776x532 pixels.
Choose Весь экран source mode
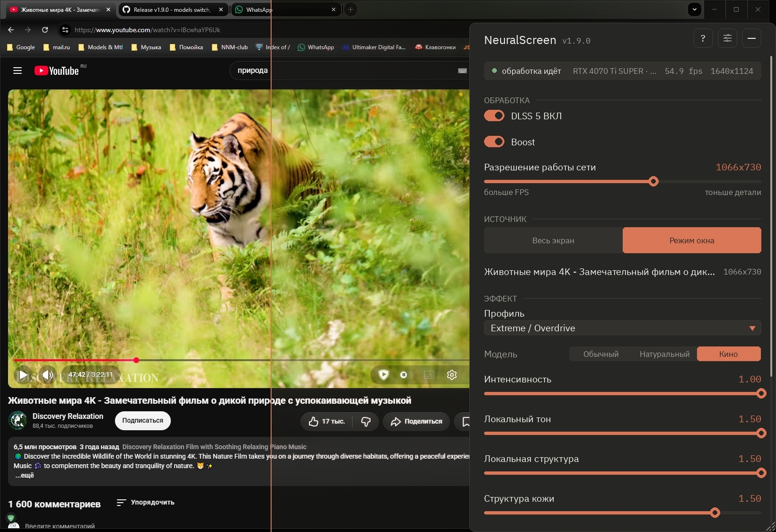click(553, 240)
